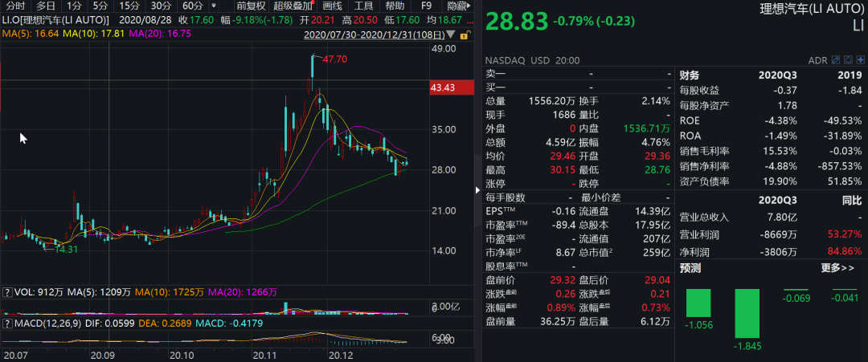Click the 销售毛利率 row label
The height and width of the screenshot is (362, 868).
[703, 151]
